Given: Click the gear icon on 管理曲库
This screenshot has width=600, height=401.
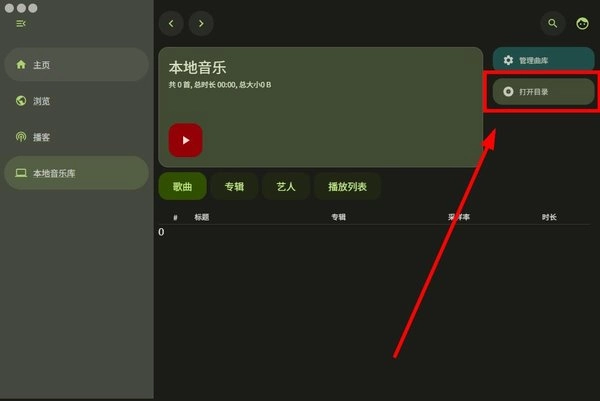Looking at the screenshot, I should (x=508, y=60).
